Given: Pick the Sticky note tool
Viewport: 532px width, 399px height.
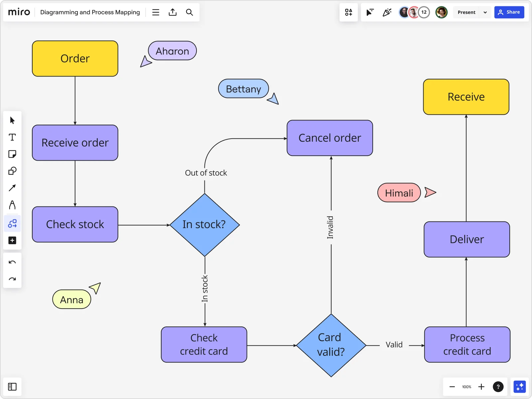Looking at the screenshot, I should (12, 154).
